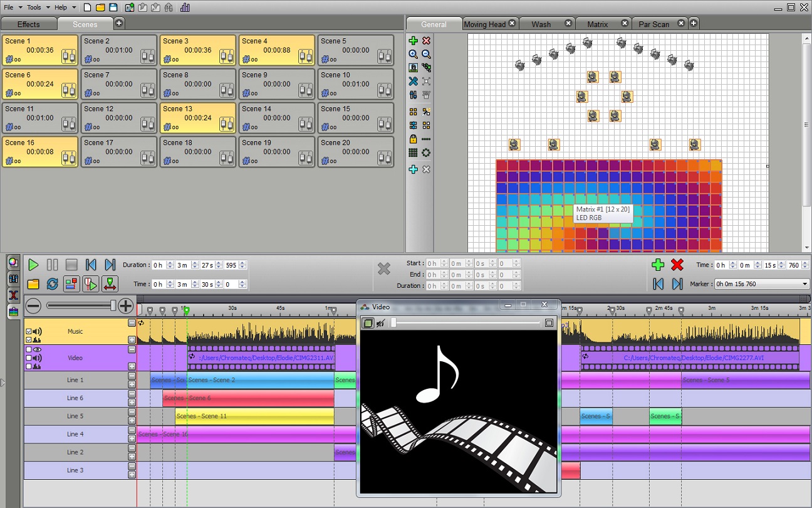Click the purple bar chart toolbar icon

point(185,8)
